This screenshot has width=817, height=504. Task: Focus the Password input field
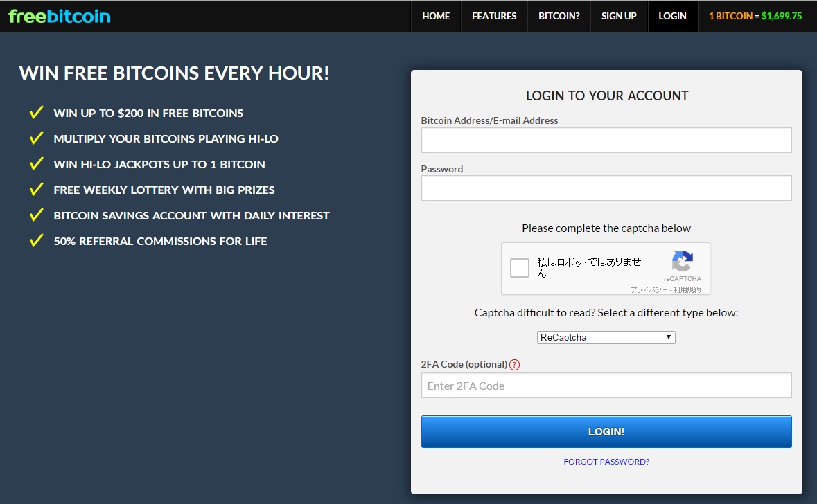point(606,188)
